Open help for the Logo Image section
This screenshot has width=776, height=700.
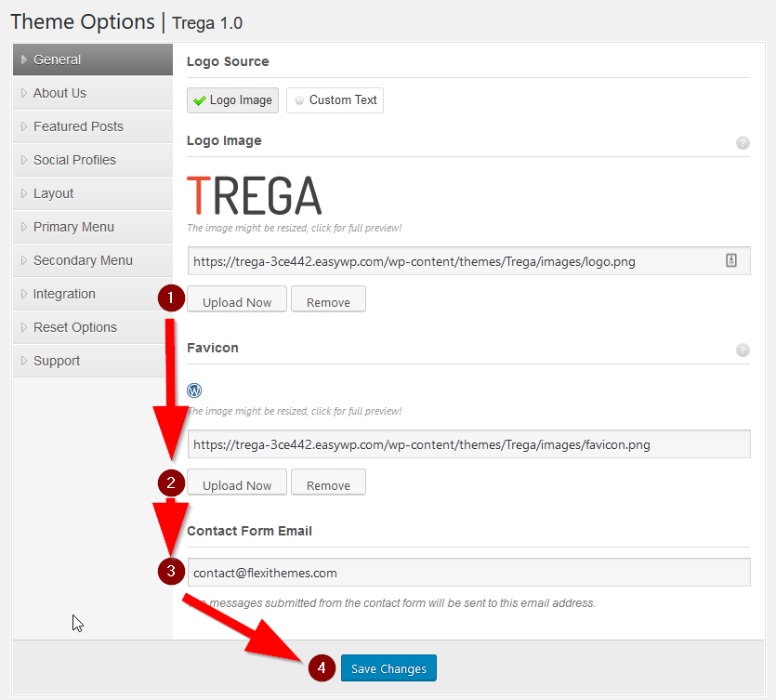(743, 142)
